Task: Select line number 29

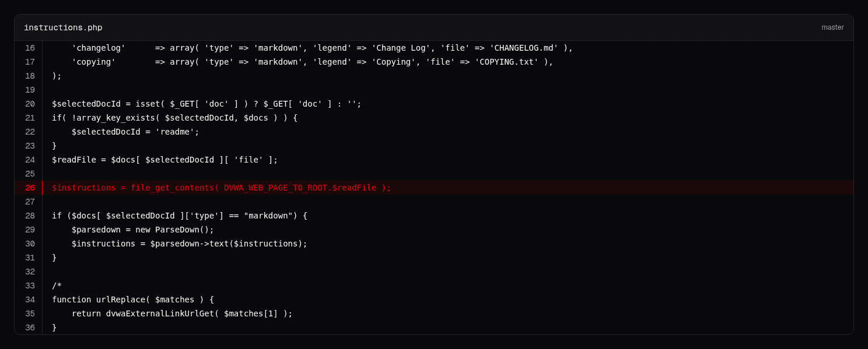Action: 30,230
